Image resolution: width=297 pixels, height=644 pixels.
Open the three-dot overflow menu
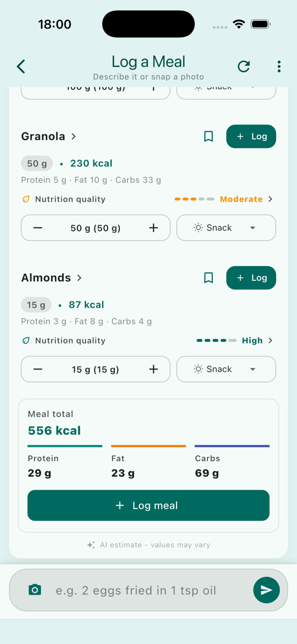point(279,66)
